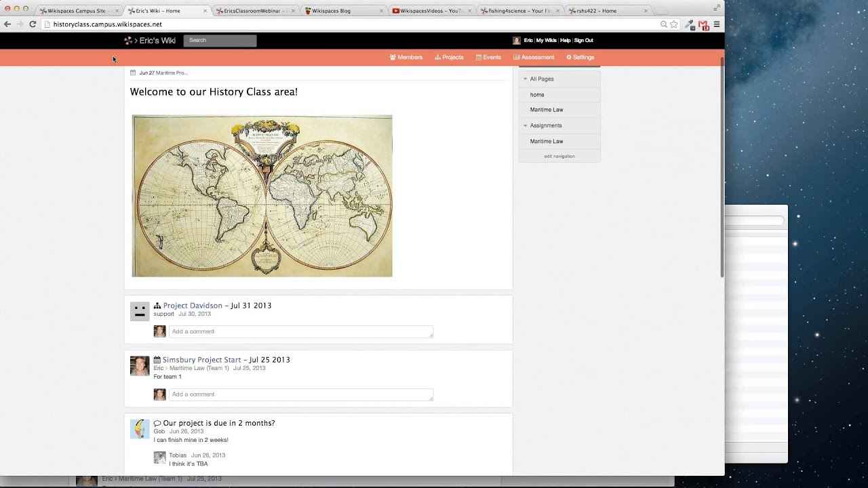Click the browser forward arrow

[20, 24]
